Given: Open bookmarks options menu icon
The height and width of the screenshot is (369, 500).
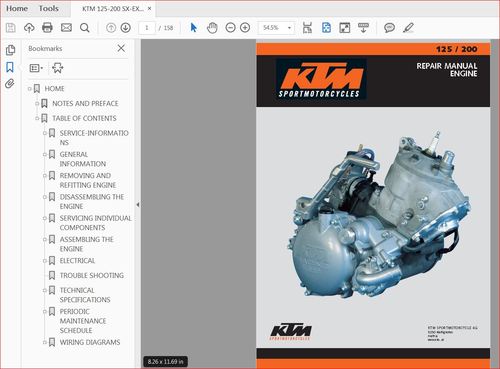Looking at the screenshot, I should 36,68.
